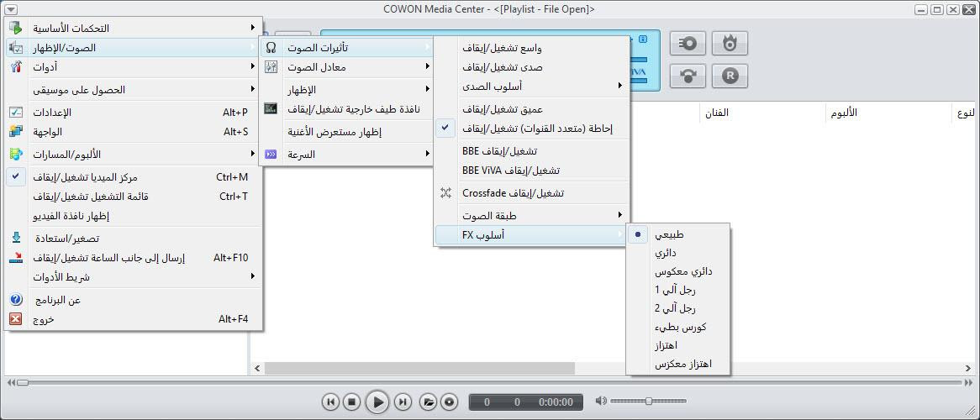The image size is (980, 420).
Task: Click the 0:00:00 time display
Action: [x=556, y=402]
